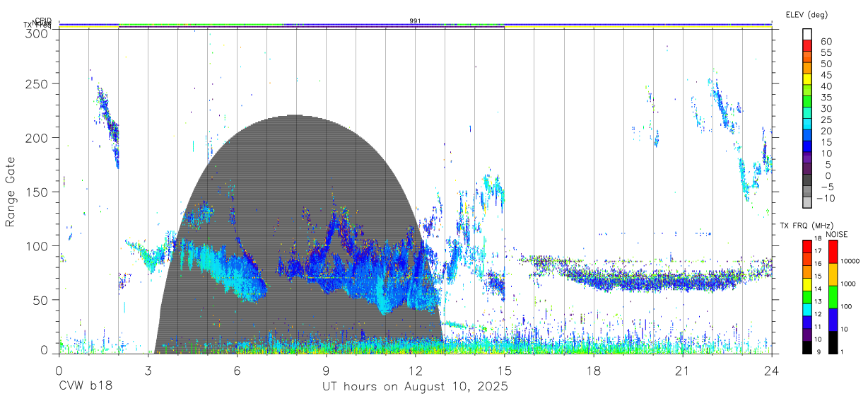
Task: Click the "200" tick on Range Gate axis
Action: [x=36, y=137]
